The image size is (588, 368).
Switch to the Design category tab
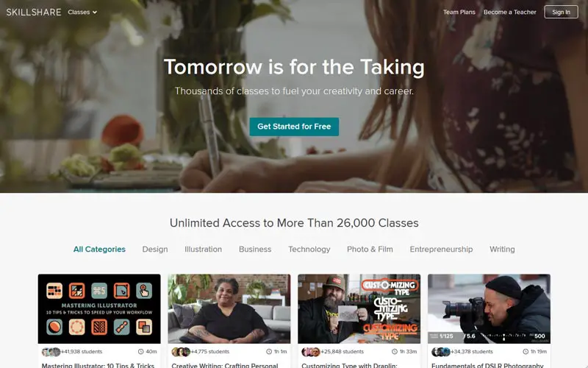click(155, 249)
